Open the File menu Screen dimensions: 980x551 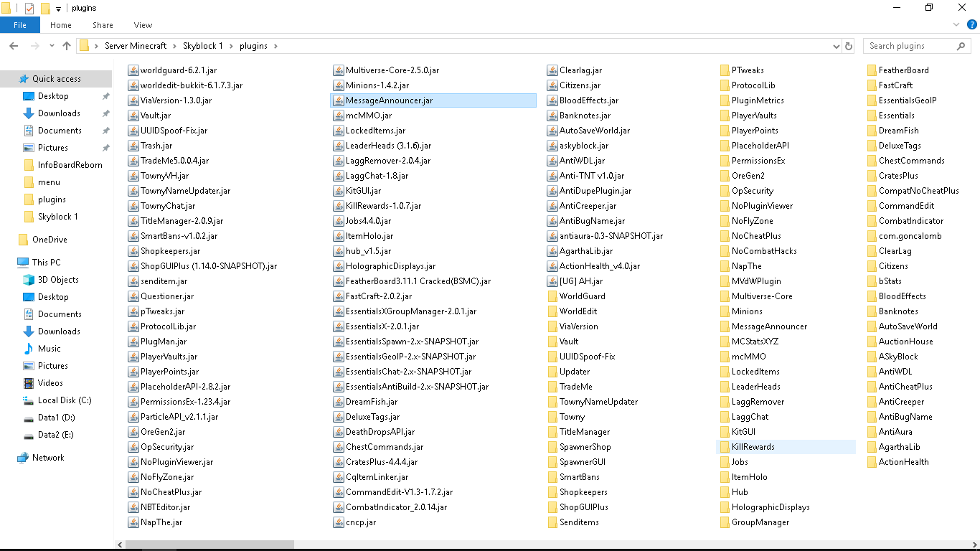(20, 25)
